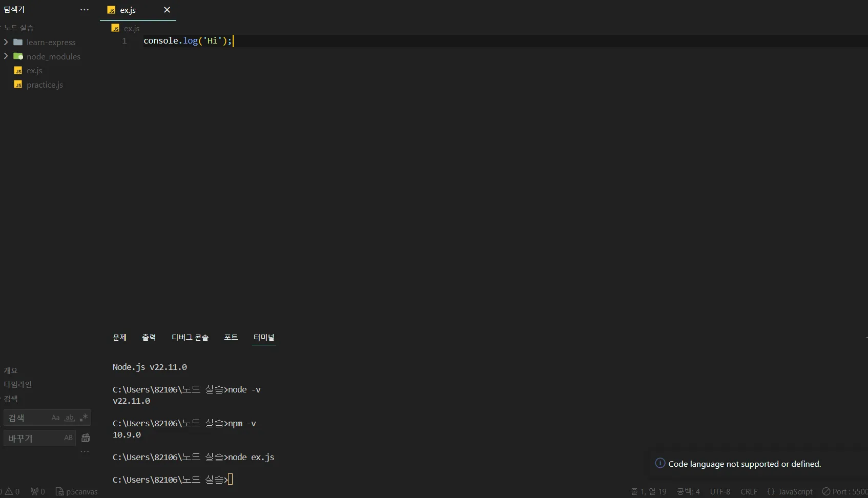Click the JS icon beside practice.js
The width and height of the screenshot is (868, 498).
[x=18, y=85]
